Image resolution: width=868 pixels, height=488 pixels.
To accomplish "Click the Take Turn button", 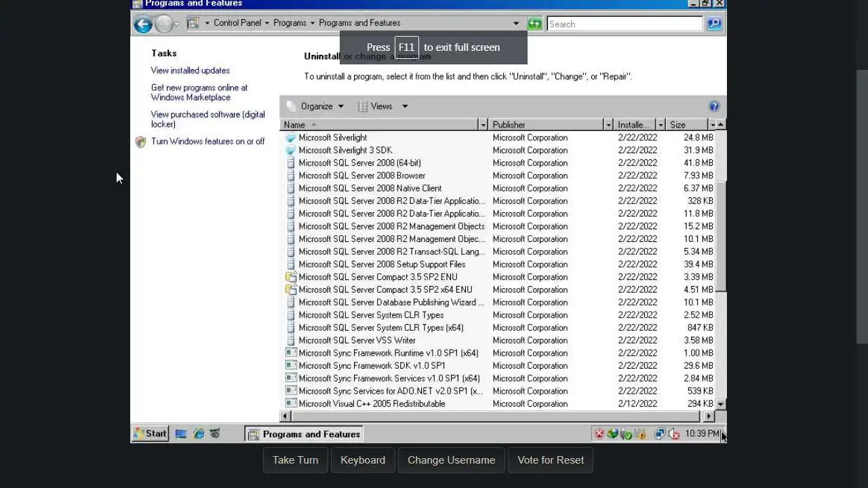I will coord(295,460).
